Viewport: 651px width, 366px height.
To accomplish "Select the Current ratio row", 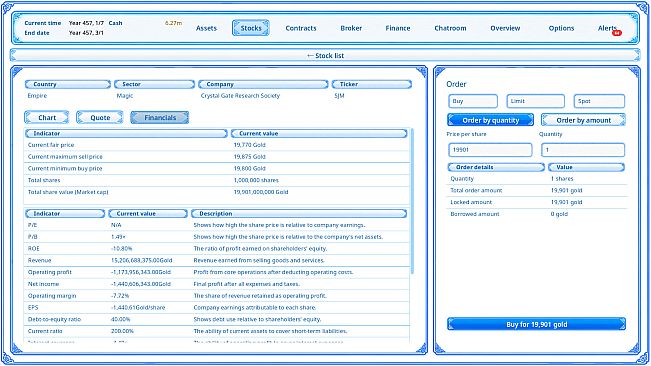I will 217,331.
